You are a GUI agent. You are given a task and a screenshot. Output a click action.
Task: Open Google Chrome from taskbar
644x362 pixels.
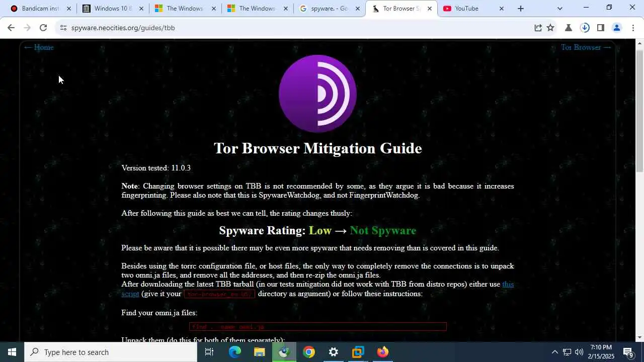coord(309,352)
